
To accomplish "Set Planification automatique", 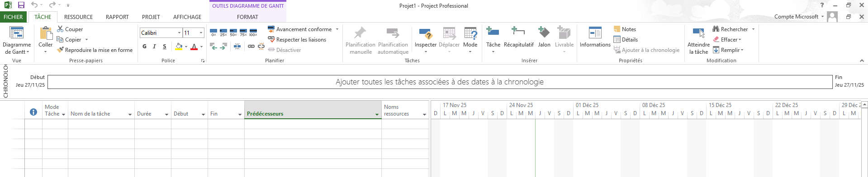I will pyautogui.click(x=393, y=40).
